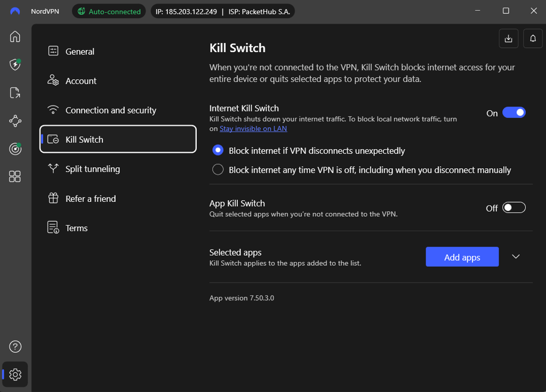Image resolution: width=546 pixels, height=392 pixels.
Task: Open the General settings section
Action: point(118,52)
